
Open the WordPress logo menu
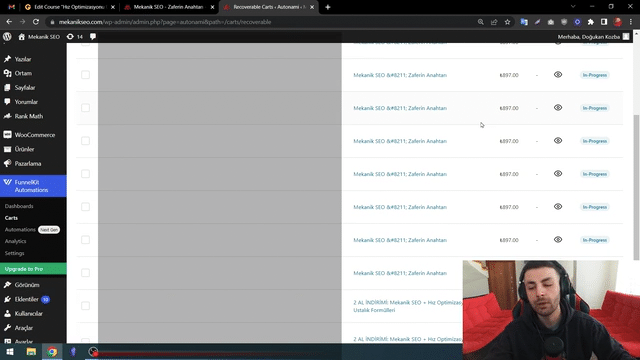pyautogui.click(x=7, y=37)
